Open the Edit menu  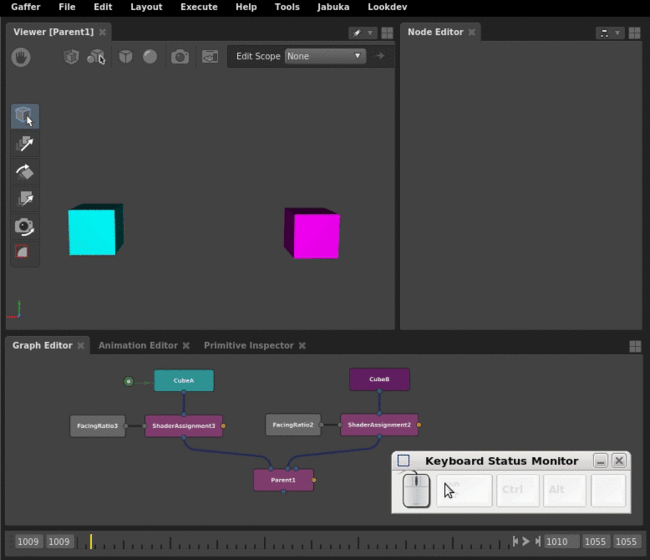103,7
